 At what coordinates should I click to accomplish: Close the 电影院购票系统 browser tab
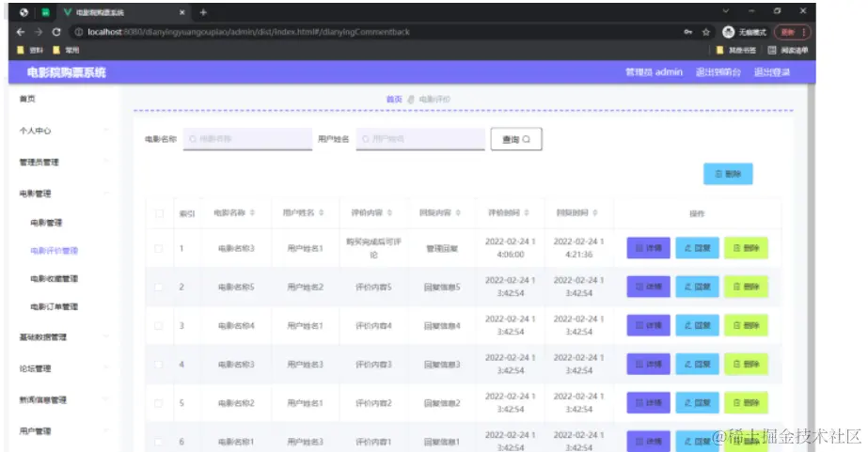pyautogui.click(x=182, y=12)
